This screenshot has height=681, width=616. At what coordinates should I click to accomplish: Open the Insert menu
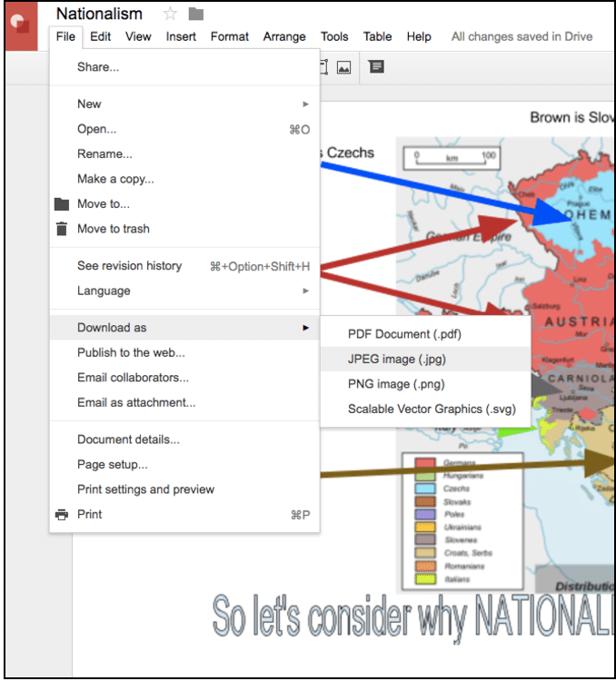point(181,36)
